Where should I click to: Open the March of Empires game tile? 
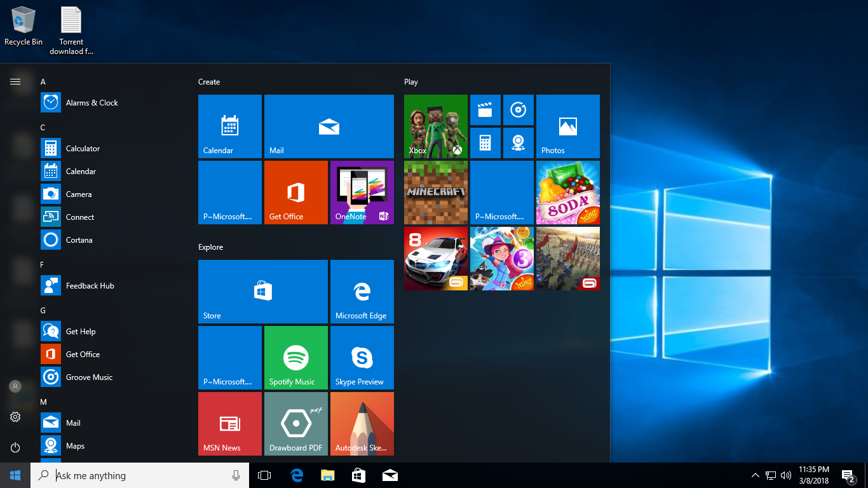coord(568,259)
